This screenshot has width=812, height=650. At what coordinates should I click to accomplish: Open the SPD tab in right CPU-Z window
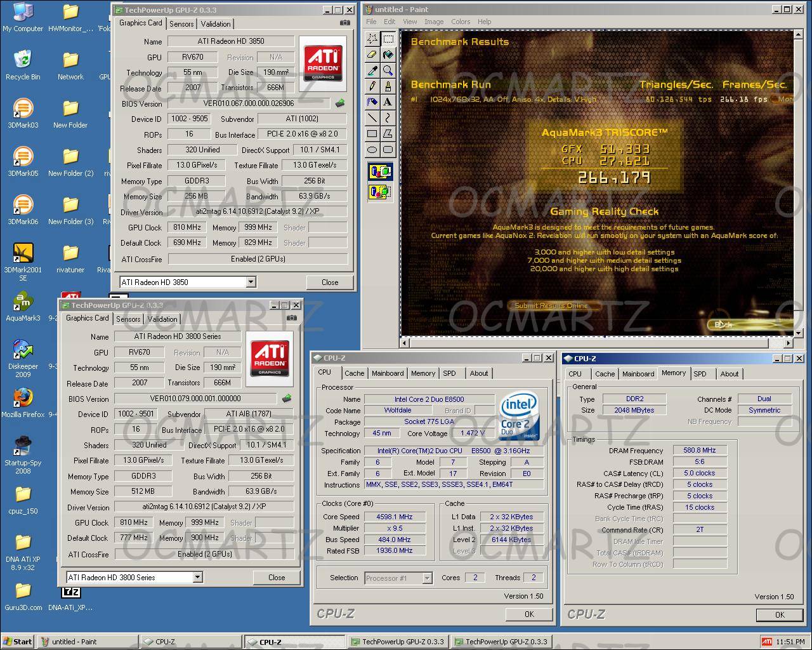click(700, 375)
